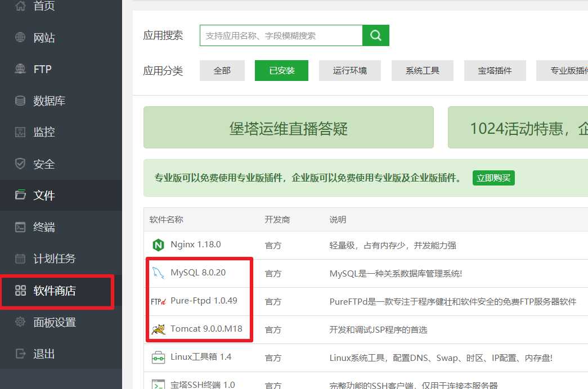This screenshot has width=588, height=389.
Task: Select the 专业版插件 category tab
Action: (562, 70)
